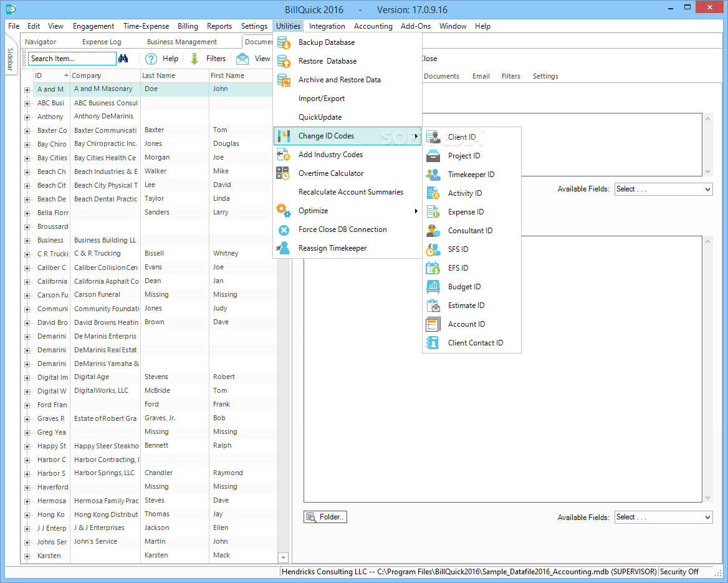The image size is (728, 583).
Task: Expand the Caliber C row
Action: [x=27, y=269]
